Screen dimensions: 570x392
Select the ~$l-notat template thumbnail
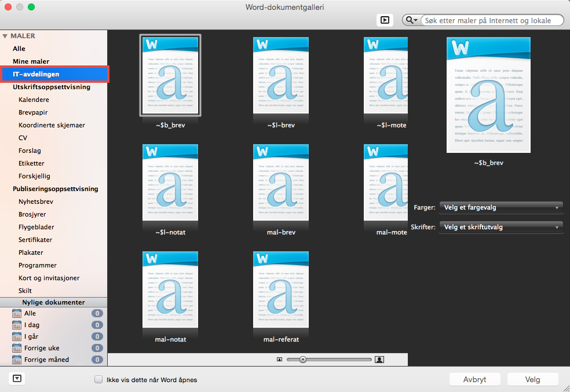pos(170,182)
